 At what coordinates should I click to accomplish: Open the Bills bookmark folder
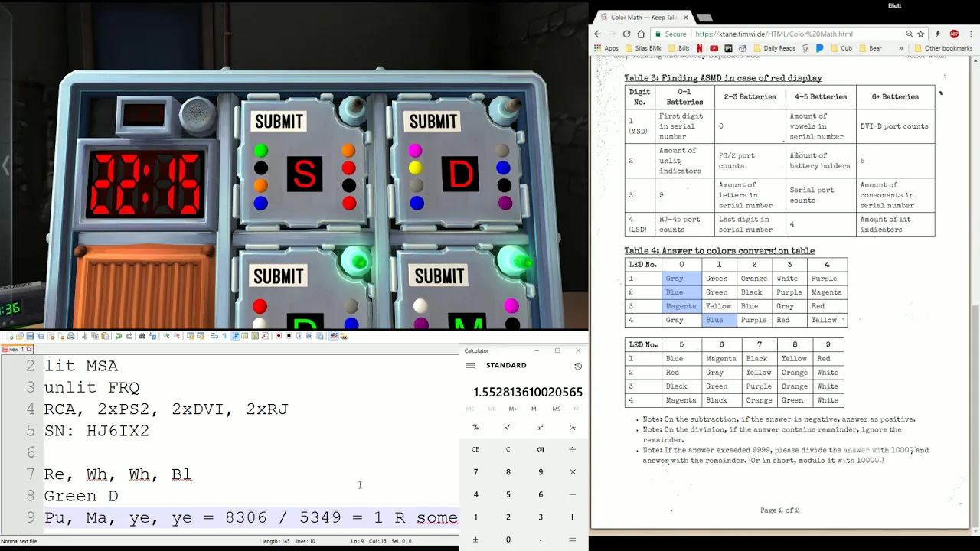[678, 48]
